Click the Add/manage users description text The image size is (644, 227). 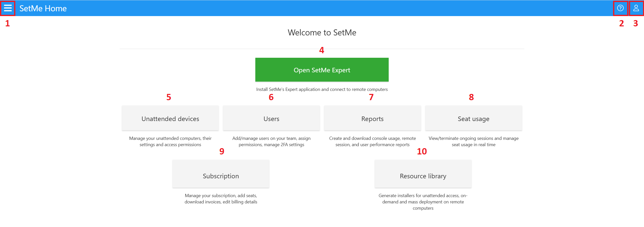point(271,141)
